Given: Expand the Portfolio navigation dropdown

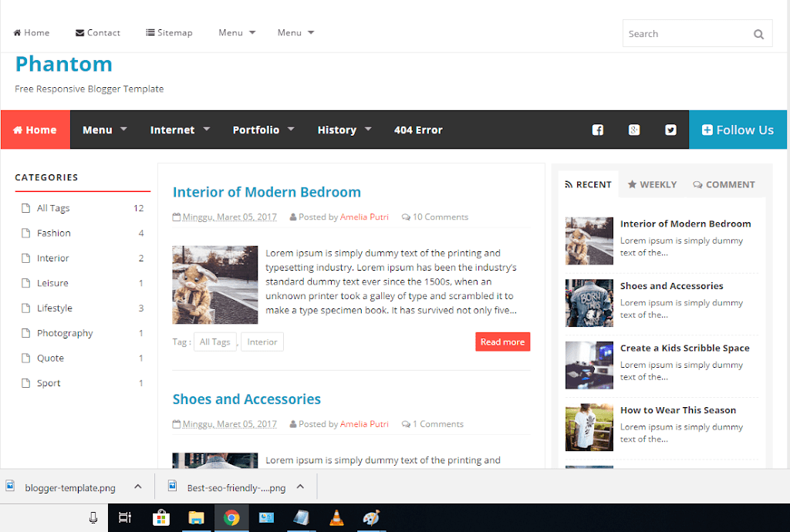Looking at the screenshot, I should tap(264, 130).
